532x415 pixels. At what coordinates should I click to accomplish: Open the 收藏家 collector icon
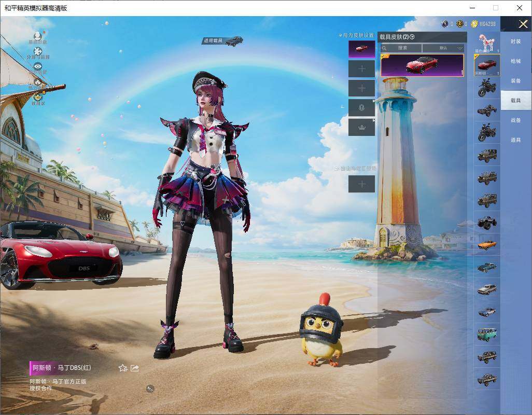[38, 96]
